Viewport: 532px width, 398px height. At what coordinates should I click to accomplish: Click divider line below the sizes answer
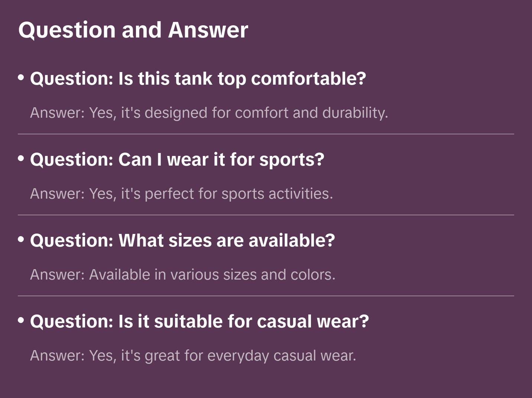pyautogui.click(x=266, y=296)
